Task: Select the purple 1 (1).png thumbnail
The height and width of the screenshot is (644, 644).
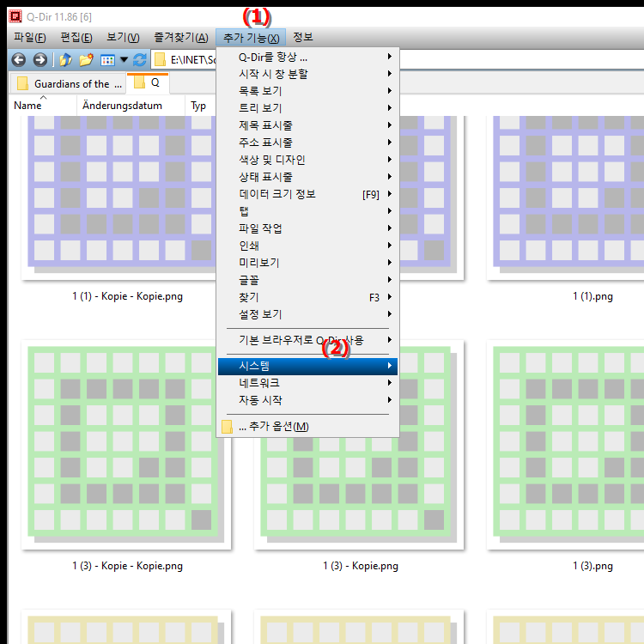Action: coord(566,197)
